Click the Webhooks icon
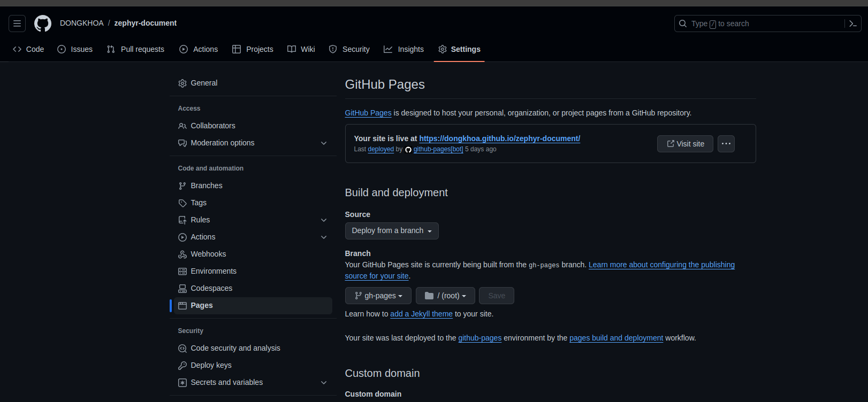 (182, 254)
